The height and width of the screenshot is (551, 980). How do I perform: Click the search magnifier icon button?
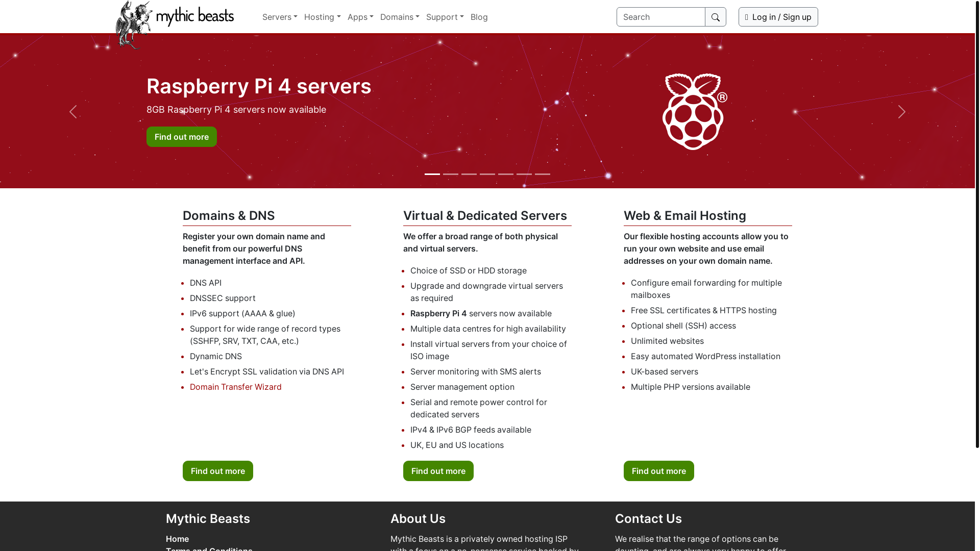click(715, 17)
